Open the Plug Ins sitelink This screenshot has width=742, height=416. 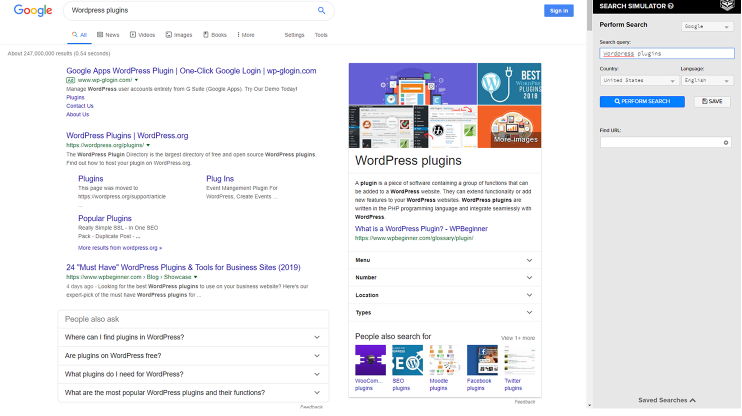click(x=220, y=179)
